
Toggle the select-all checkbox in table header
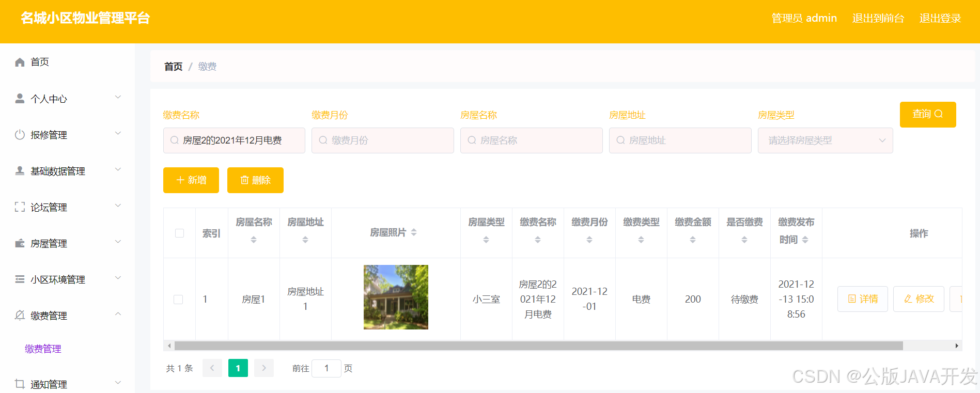click(179, 233)
